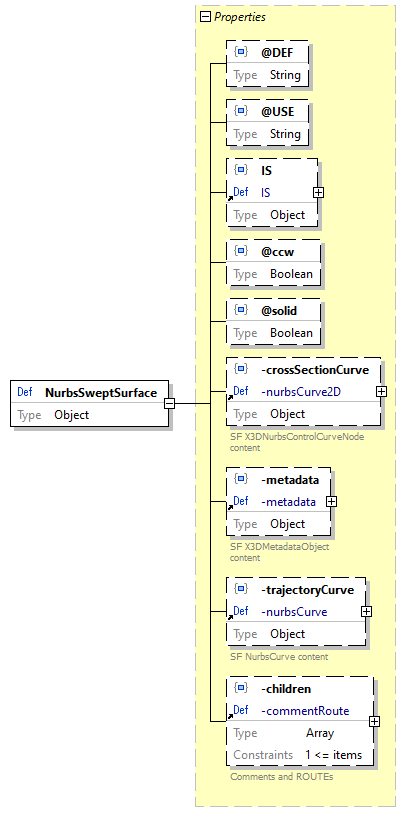This screenshot has height=820, width=406.
Task: Click the Object type of -trajectoryCurve
Action: click(x=287, y=634)
